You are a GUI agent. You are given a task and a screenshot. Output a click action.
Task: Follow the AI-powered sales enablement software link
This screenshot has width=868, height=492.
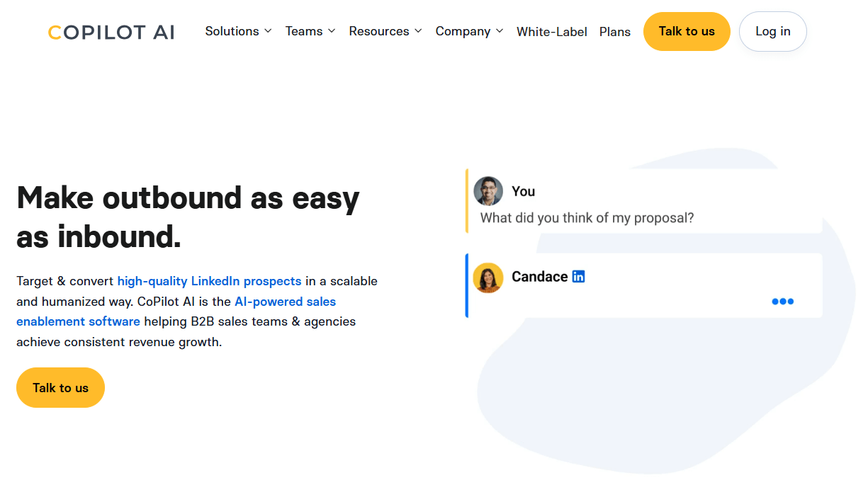[286, 301]
